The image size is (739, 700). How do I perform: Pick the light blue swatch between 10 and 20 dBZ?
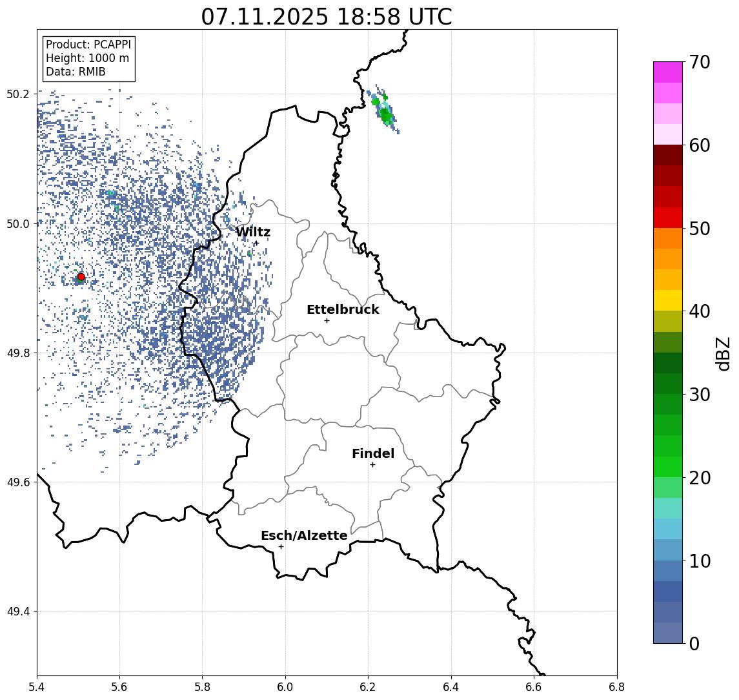[x=668, y=530]
